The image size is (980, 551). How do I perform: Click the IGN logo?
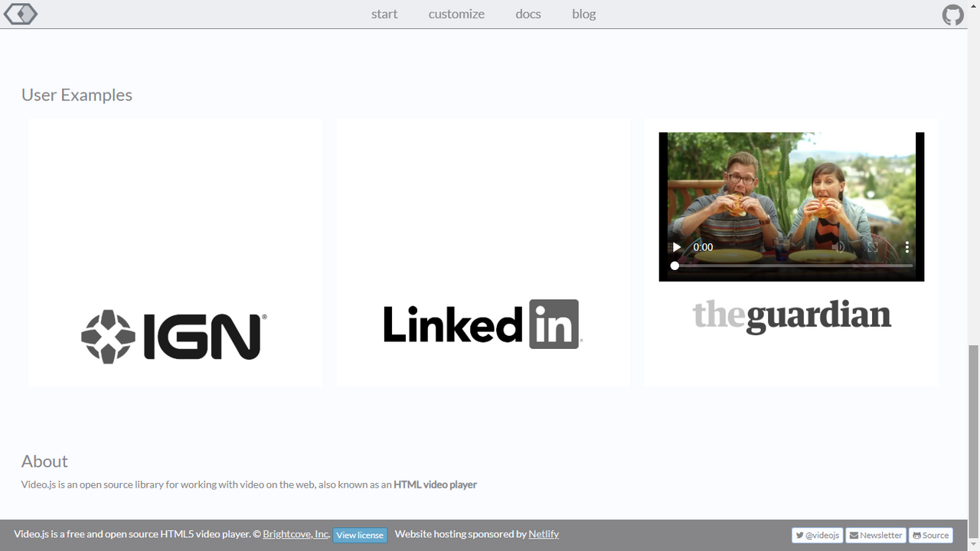175,335
